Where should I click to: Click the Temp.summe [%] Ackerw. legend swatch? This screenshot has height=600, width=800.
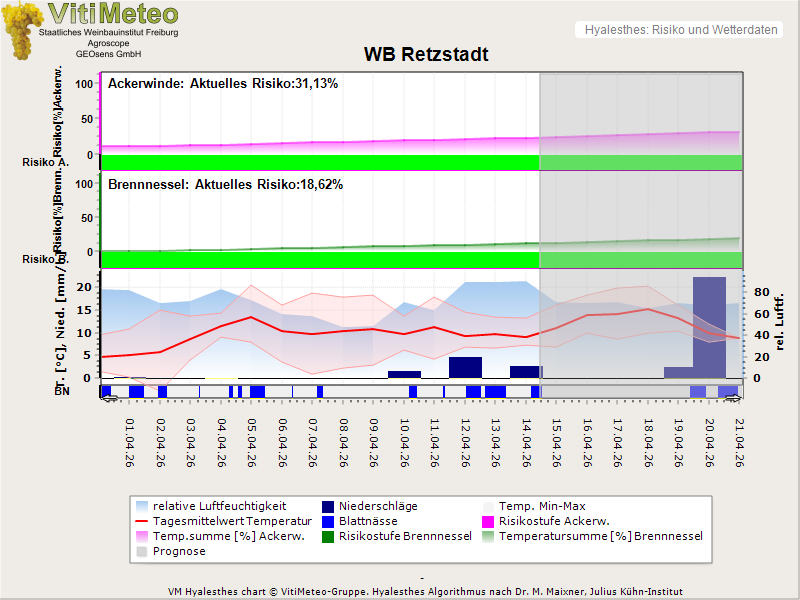[x=144, y=536]
